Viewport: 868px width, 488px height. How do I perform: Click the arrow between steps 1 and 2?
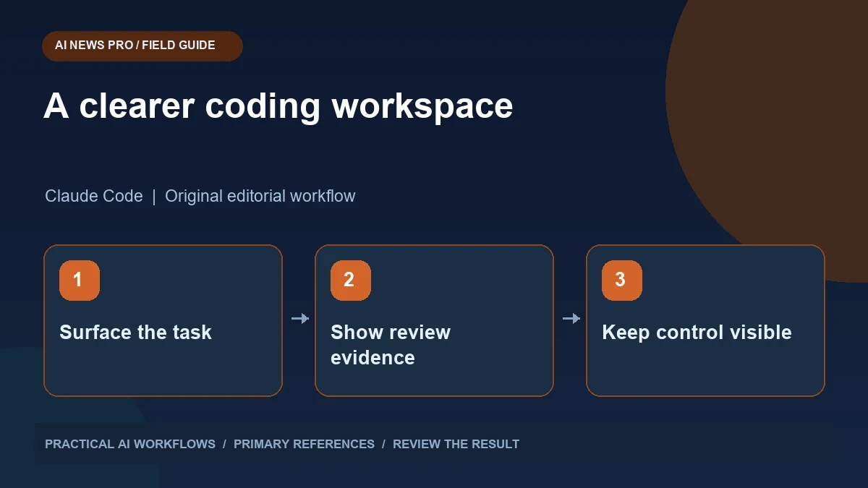300,318
